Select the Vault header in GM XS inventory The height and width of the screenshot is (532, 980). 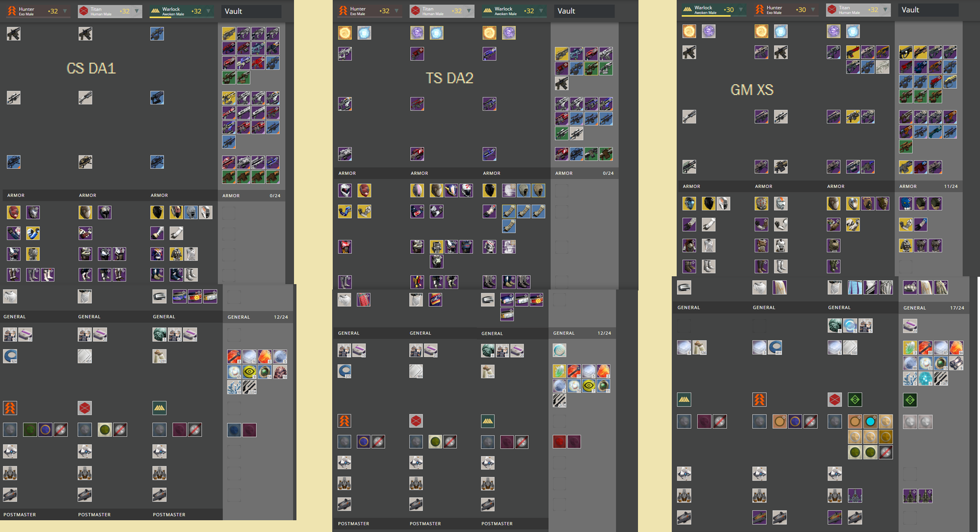(928, 10)
